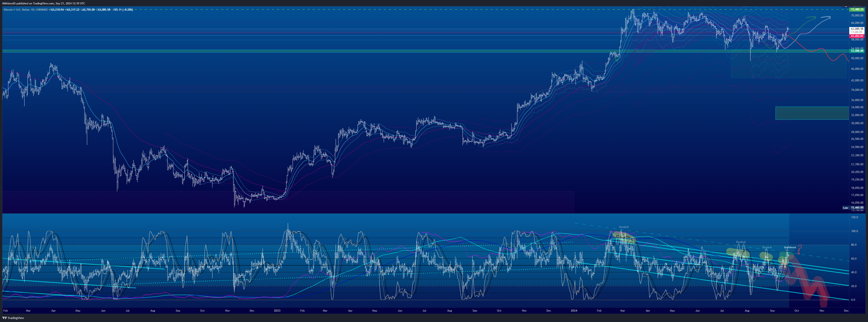Click the open value O63,210.94
Viewport: 868px width, 322px height.
pyautogui.click(x=57, y=9)
